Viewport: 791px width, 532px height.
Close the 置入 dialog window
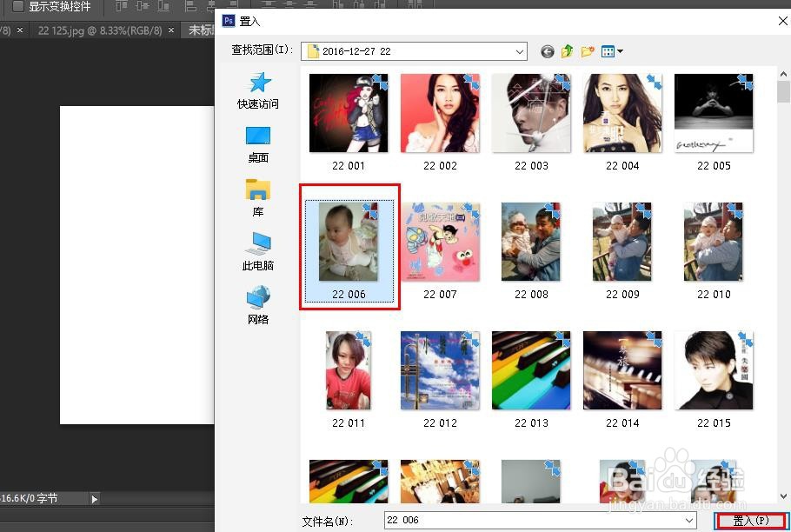click(782, 21)
